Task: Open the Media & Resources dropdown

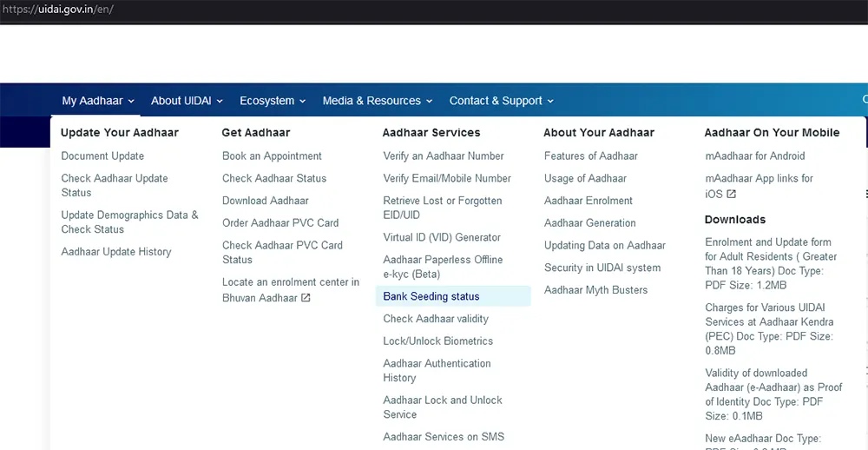Action: coord(378,101)
